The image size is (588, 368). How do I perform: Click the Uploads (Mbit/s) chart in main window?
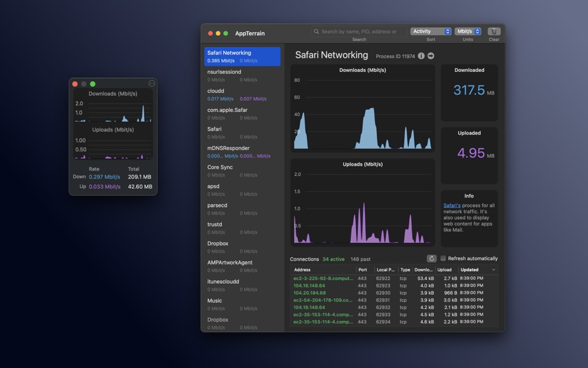pos(363,203)
